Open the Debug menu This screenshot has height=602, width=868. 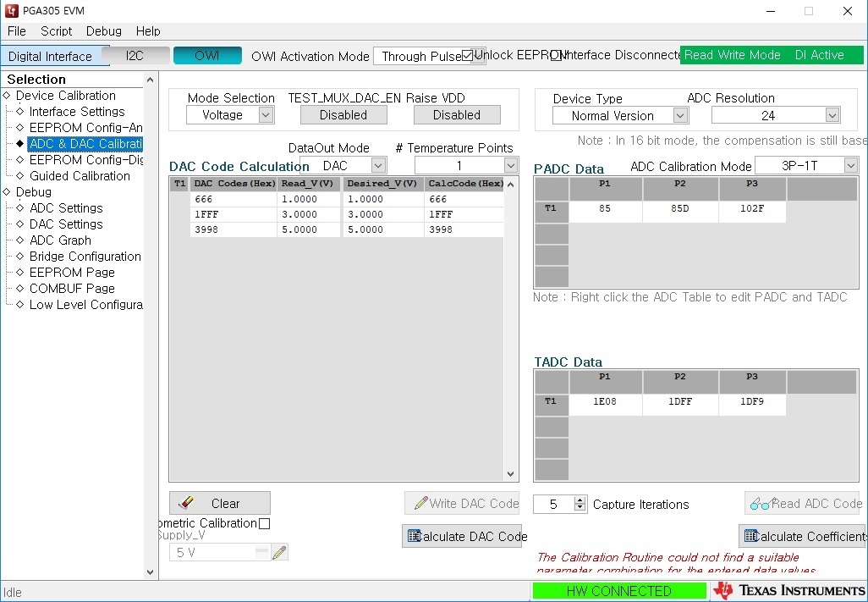(103, 31)
